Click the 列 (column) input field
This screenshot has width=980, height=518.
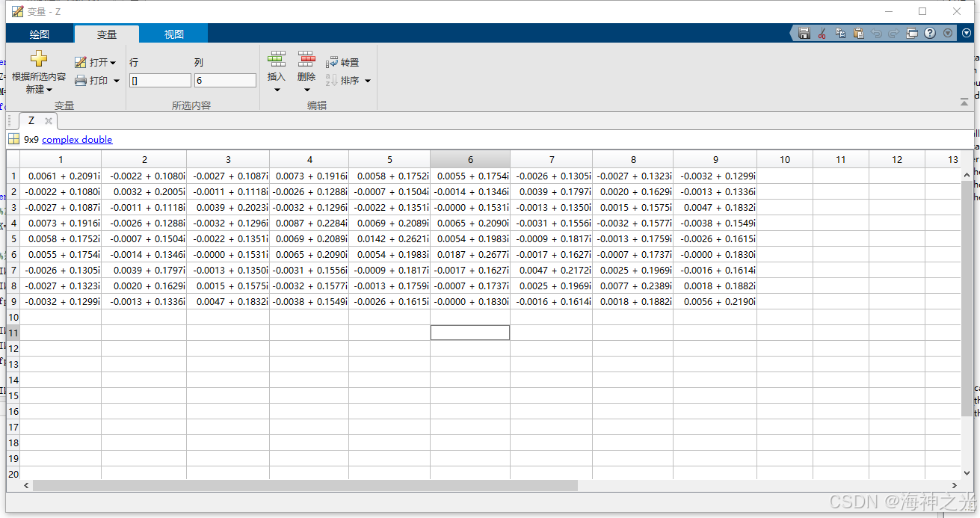point(225,81)
